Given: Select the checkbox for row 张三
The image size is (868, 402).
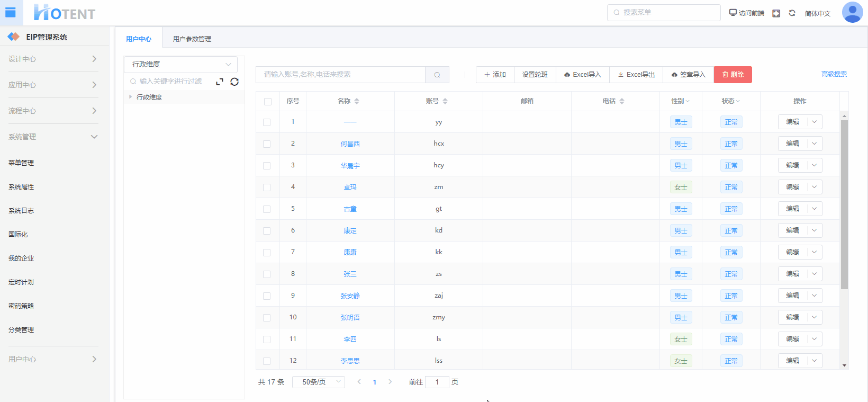Looking at the screenshot, I should (267, 274).
